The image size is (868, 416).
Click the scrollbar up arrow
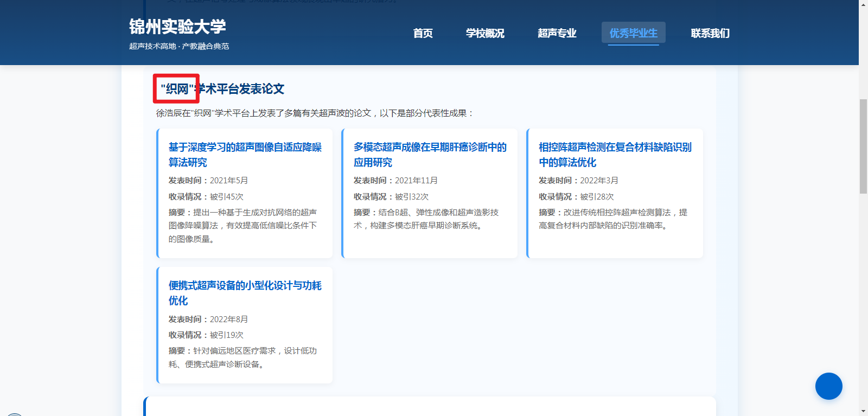[x=863, y=4]
